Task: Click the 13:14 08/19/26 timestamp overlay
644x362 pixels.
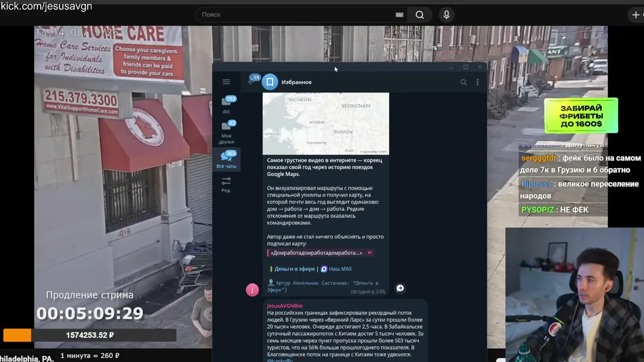Action: [x=76, y=32]
